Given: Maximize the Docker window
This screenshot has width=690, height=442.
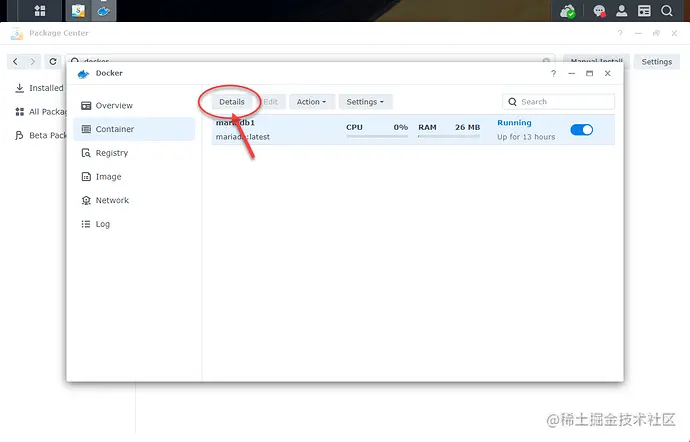Looking at the screenshot, I should (590, 74).
